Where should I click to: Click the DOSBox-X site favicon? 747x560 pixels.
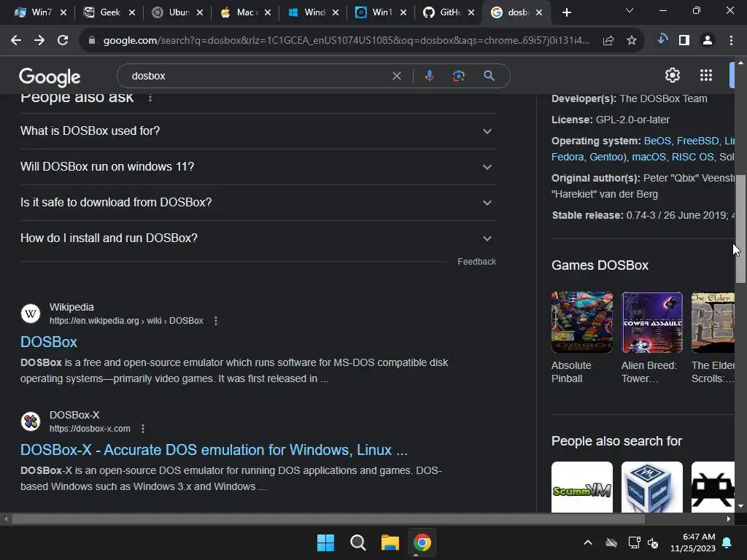(x=31, y=421)
